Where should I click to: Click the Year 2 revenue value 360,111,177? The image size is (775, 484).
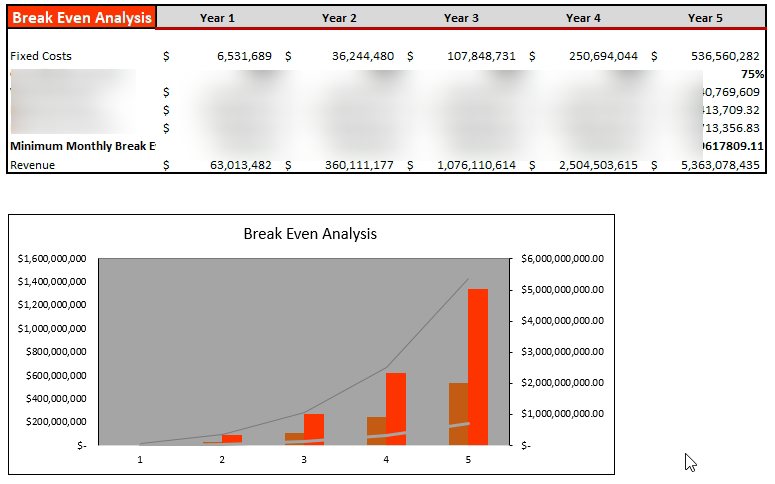pos(359,165)
